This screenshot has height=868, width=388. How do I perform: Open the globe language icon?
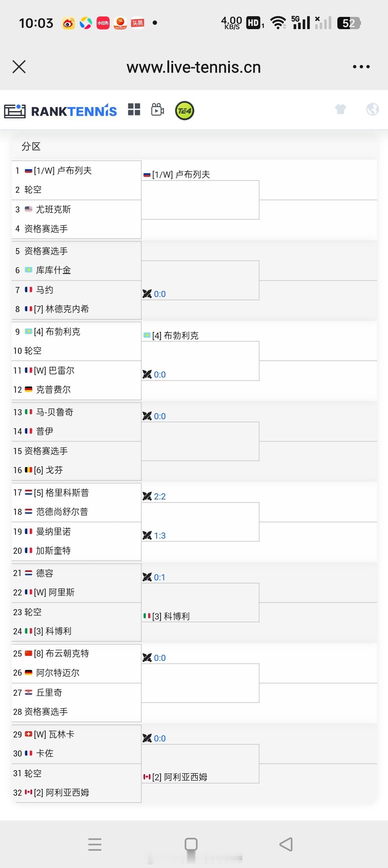pyautogui.click(x=372, y=109)
